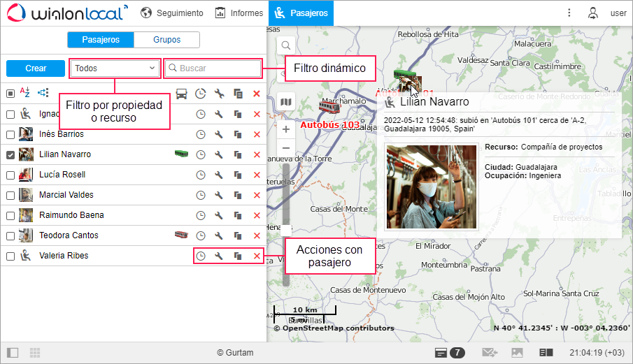Toggle the select-all passengers checkbox

pos(10,94)
